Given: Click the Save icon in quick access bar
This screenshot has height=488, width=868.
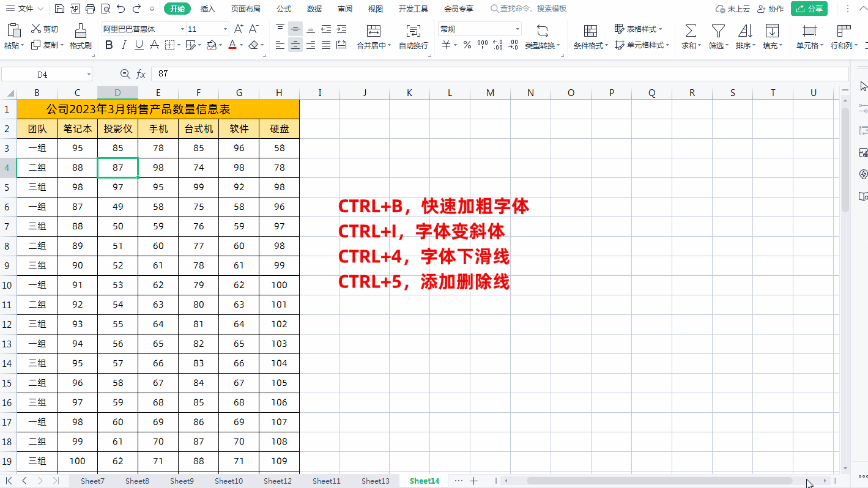Looking at the screenshot, I should 59,9.
